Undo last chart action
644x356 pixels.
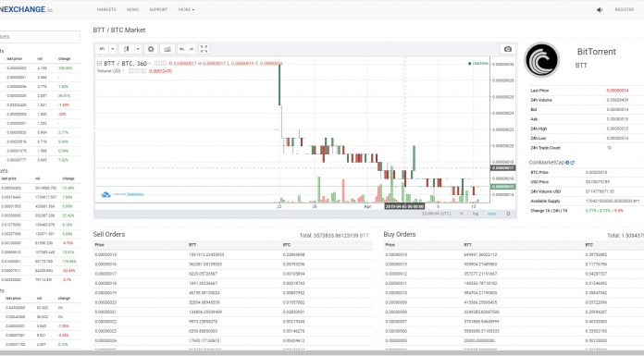pyautogui.click(x=182, y=49)
